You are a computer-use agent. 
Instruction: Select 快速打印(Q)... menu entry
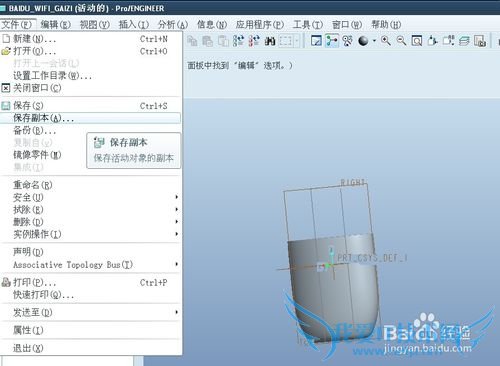pos(91,295)
